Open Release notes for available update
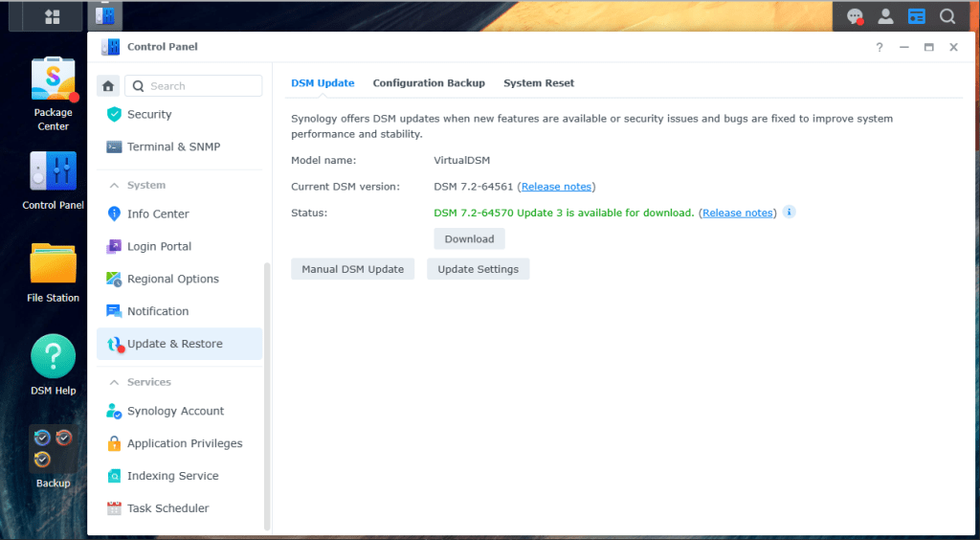This screenshot has height=540, width=980. tap(738, 213)
